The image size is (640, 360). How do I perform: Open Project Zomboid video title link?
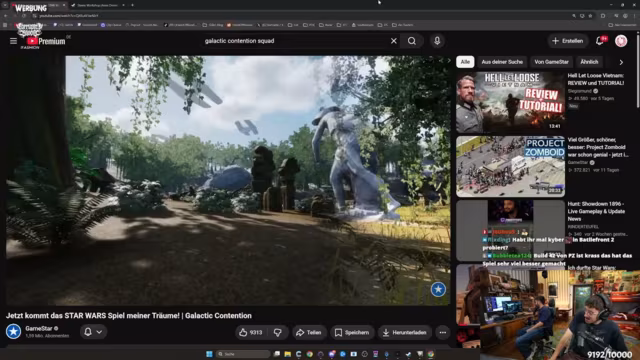(x=598, y=147)
